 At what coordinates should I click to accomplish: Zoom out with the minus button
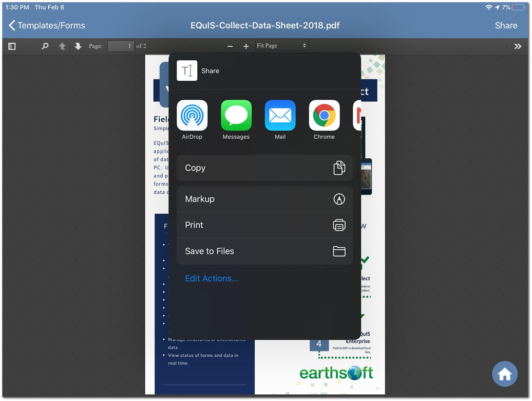[230, 45]
